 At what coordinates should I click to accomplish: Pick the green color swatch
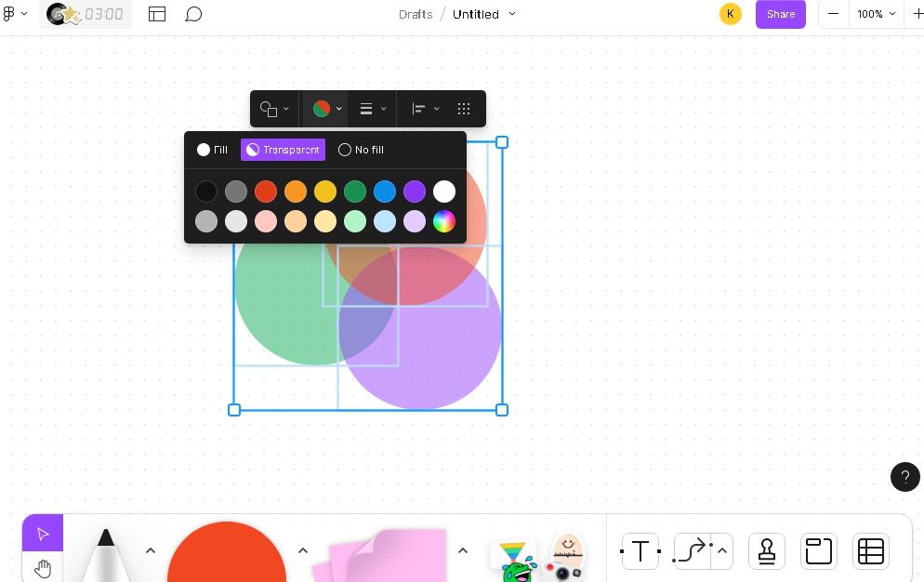coord(355,192)
